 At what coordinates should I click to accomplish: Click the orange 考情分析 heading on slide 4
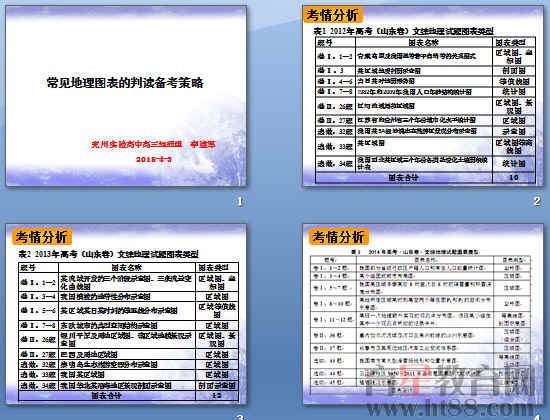click(x=338, y=237)
